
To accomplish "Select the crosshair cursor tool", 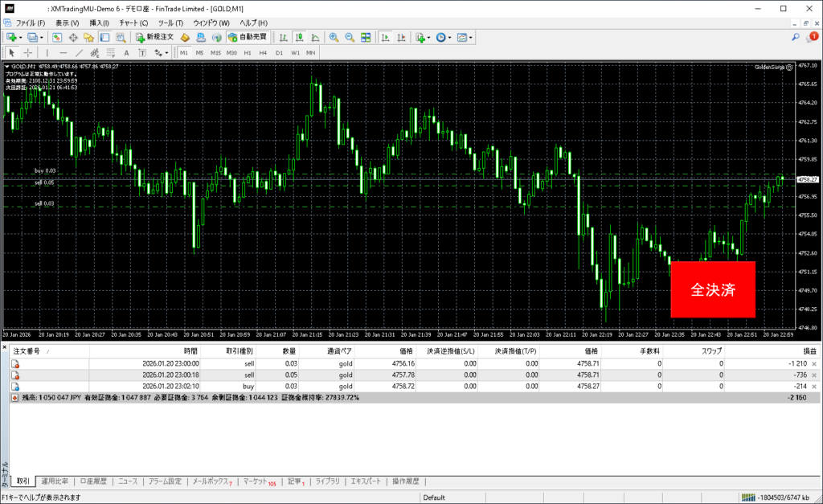I will [x=28, y=52].
